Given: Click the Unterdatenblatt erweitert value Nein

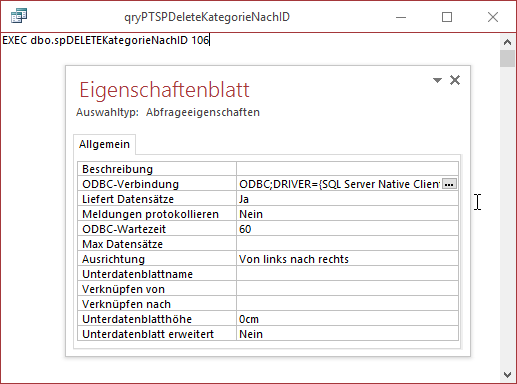Looking at the screenshot, I should pyautogui.click(x=347, y=334).
